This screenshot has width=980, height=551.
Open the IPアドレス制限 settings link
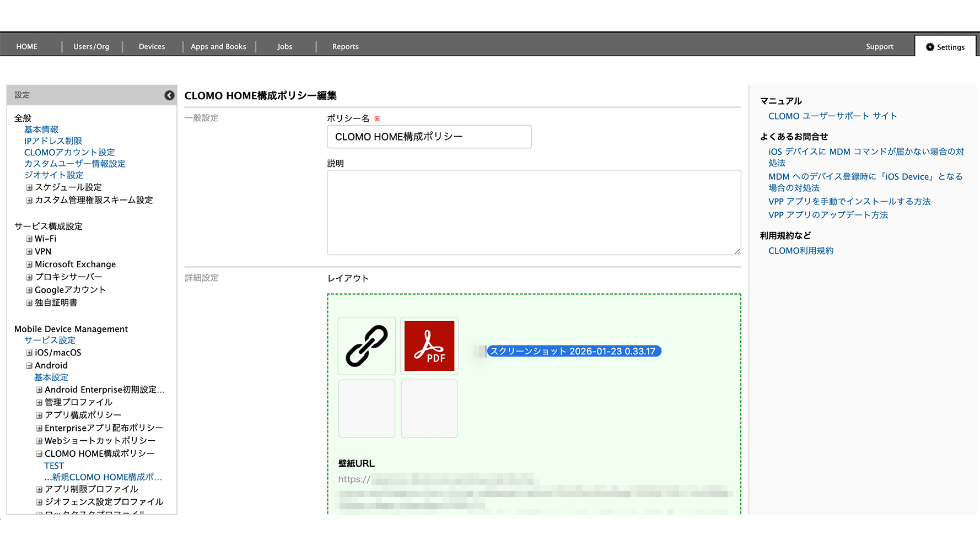pyautogui.click(x=53, y=141)
